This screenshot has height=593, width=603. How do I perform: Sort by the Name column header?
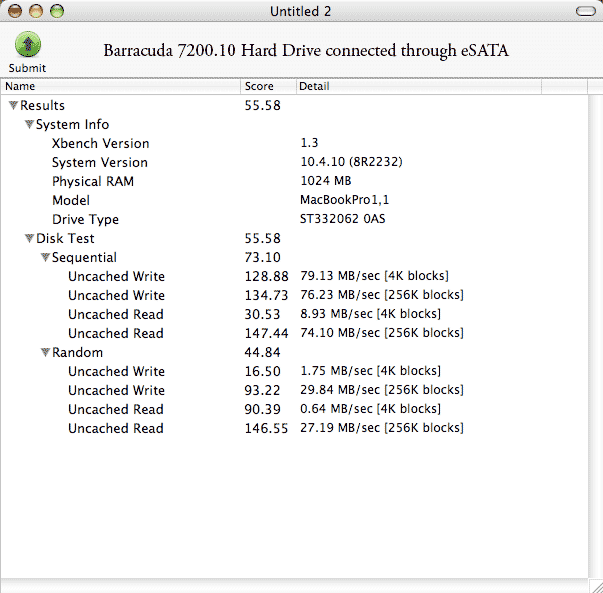point(121,86)
